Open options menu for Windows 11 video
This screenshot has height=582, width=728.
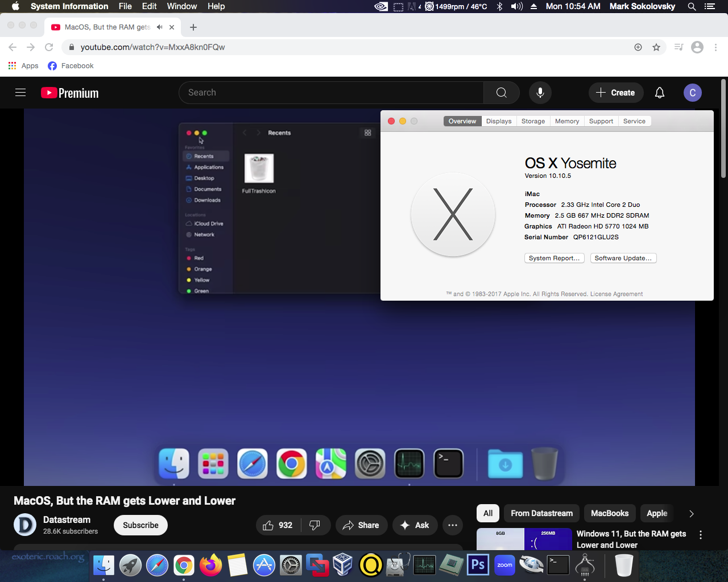coord(701,535)
